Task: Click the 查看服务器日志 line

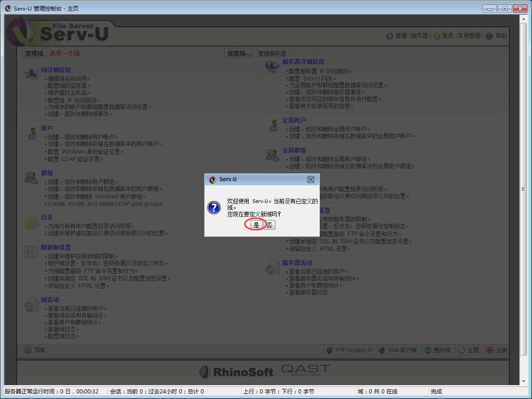Action: pos(308,293)
